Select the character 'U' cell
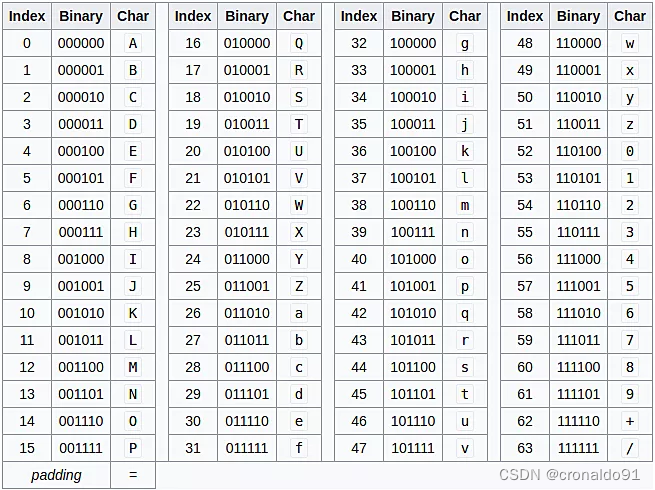 tap(299, 151)
